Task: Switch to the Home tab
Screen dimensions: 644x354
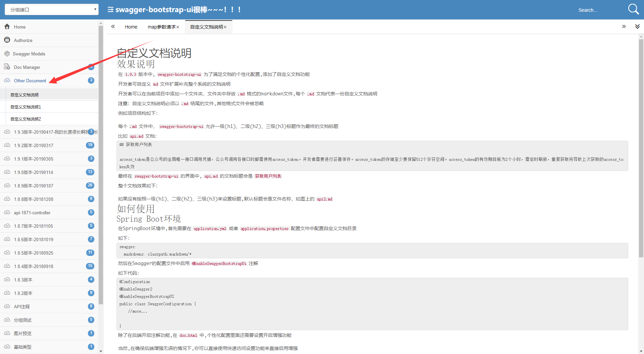Action: tap(131, 27)
